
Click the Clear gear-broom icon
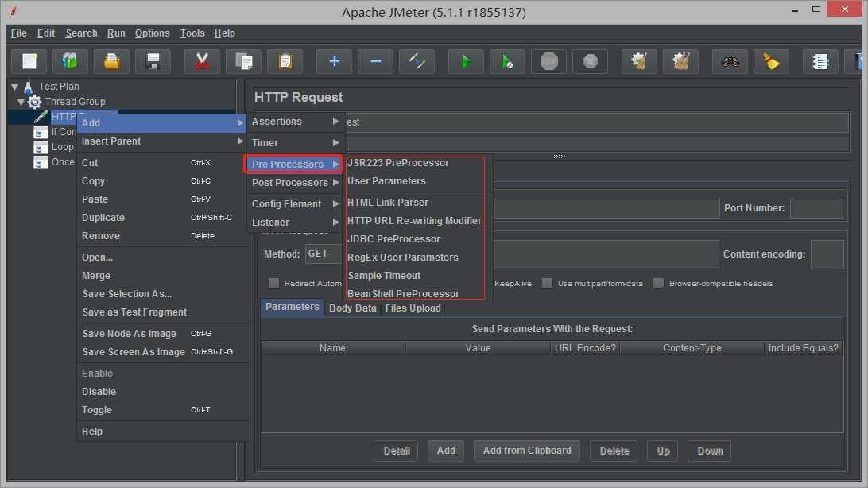click(639, 61)
